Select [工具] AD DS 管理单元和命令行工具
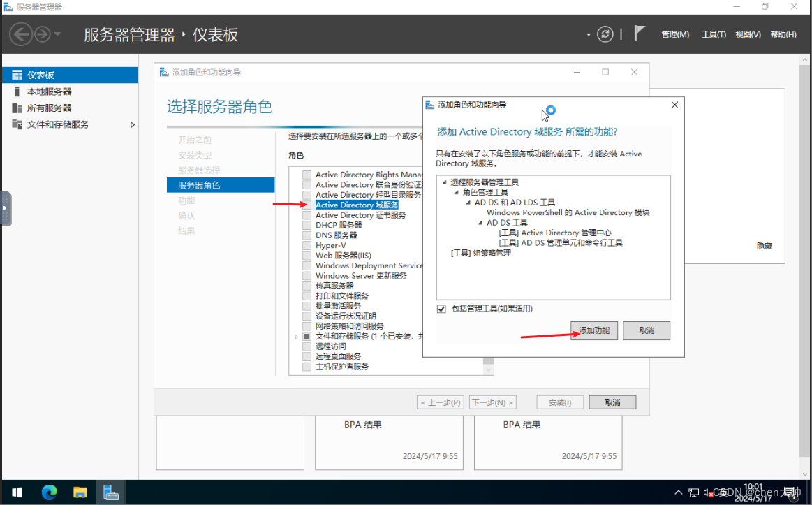 561,242
